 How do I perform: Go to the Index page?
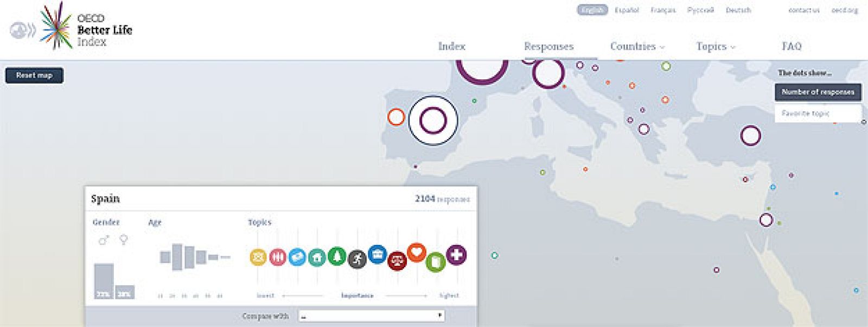tap(452, 47)
